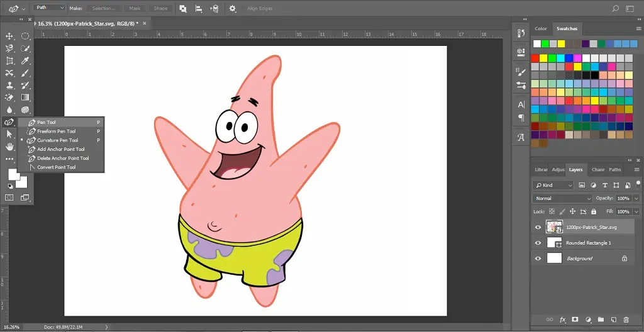Choose Convert Point Tool

pyautogui.click(x=61, y=167)
